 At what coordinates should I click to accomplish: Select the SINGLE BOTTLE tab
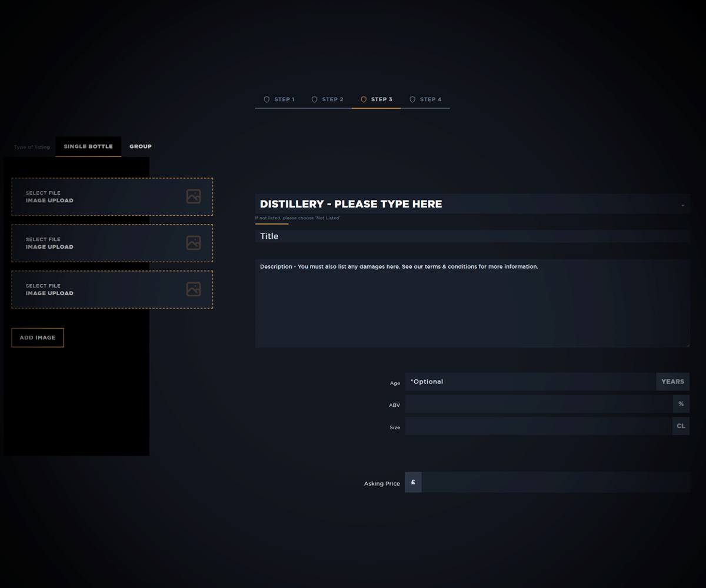tap(88, 146)
